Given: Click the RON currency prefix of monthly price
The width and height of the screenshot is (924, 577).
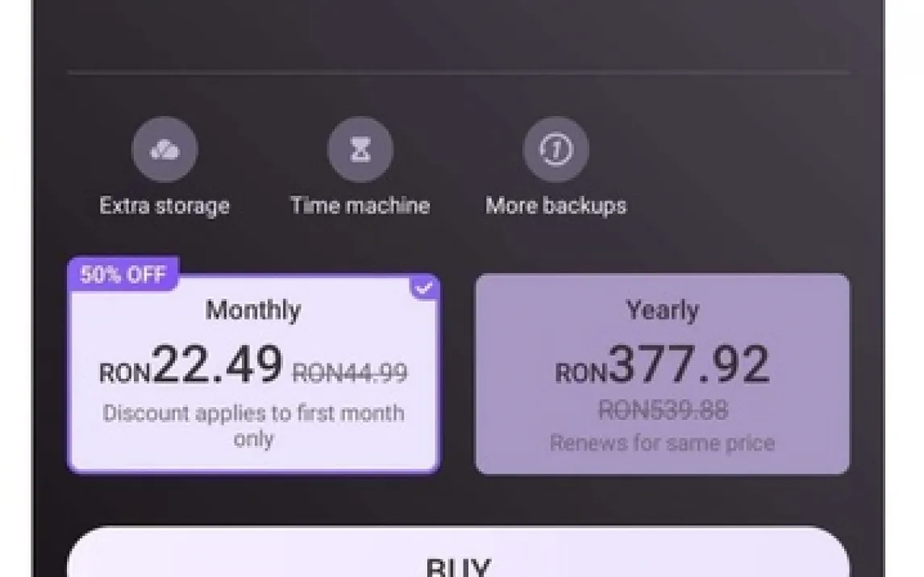Looking at the screenshot, I should 125,373.
